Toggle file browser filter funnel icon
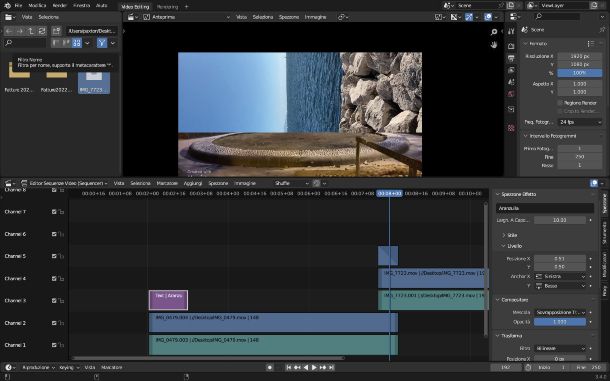Screen dimensions: 610x381 pos(102,43)
